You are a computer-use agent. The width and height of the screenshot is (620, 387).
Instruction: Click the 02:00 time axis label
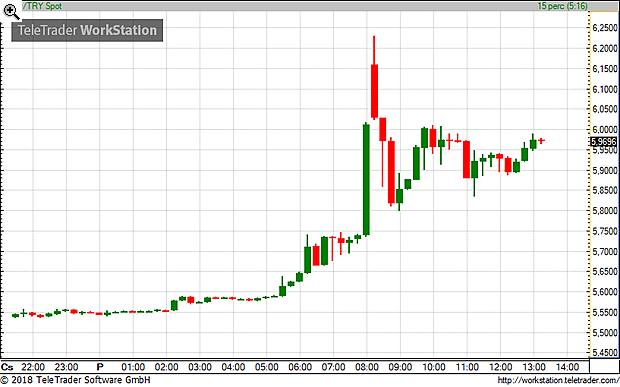[166, 366]
